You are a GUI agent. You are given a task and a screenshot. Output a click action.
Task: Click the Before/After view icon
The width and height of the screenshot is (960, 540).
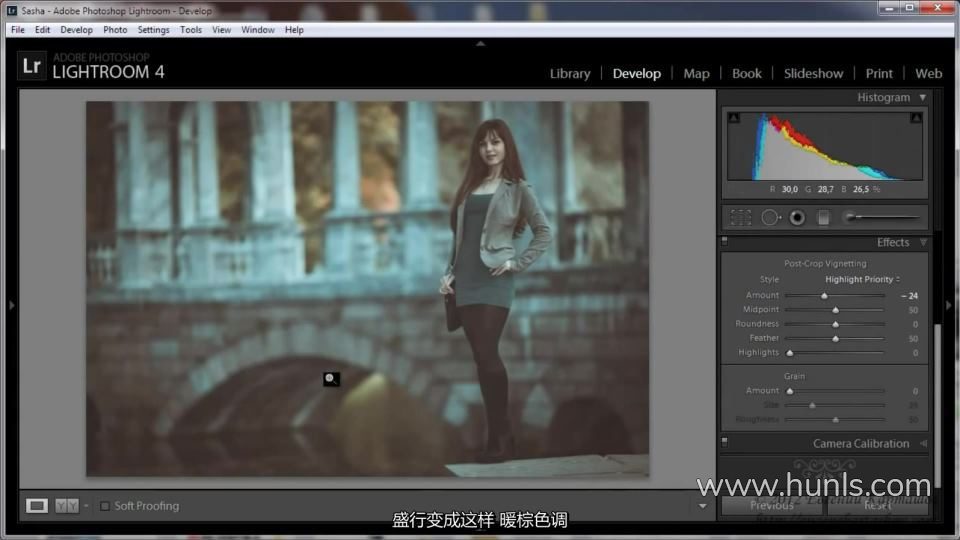[67, 506]
